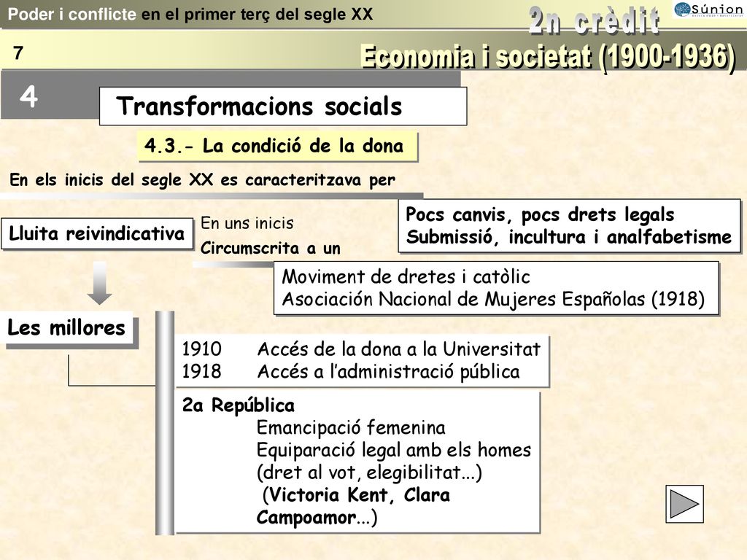Click 'Victoria Kent, Clara' bold text
The width and height of the screenshot is (747, 560).
coord(359,495)
